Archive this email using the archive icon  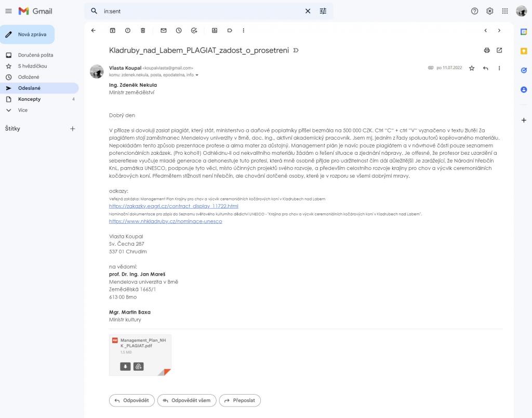(112, 31)
